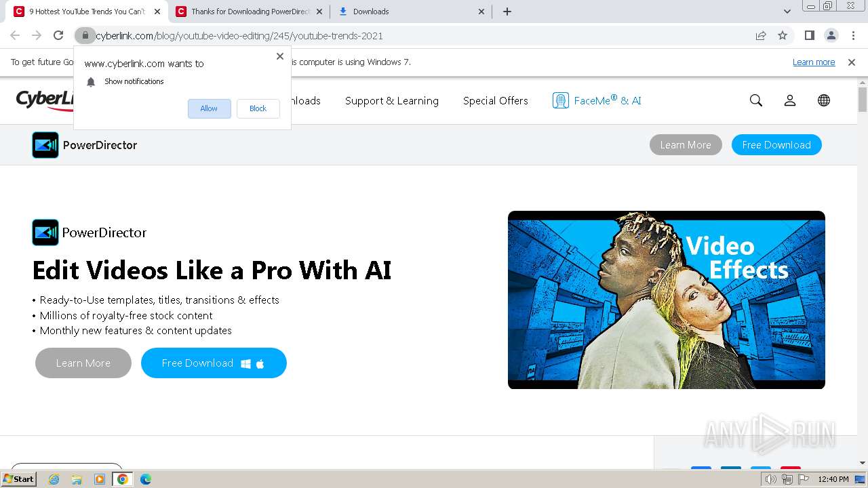Bookmark this page with the star icon
868x488 pixels.
coord(783,36)
